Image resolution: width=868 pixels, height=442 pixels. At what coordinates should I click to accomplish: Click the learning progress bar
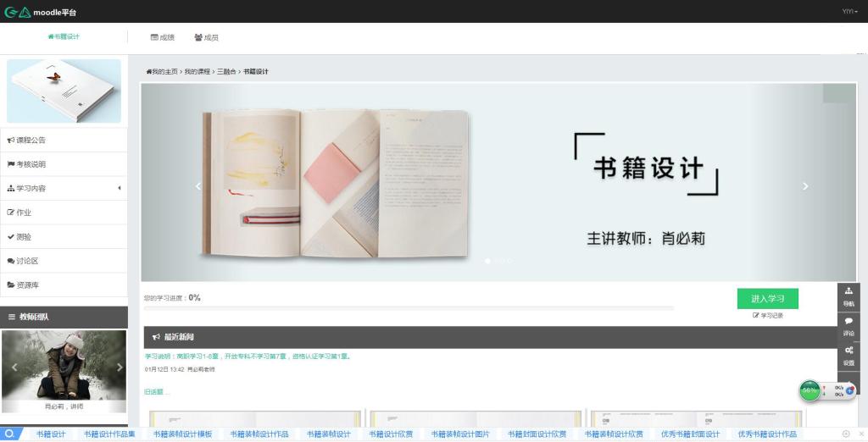409,308
